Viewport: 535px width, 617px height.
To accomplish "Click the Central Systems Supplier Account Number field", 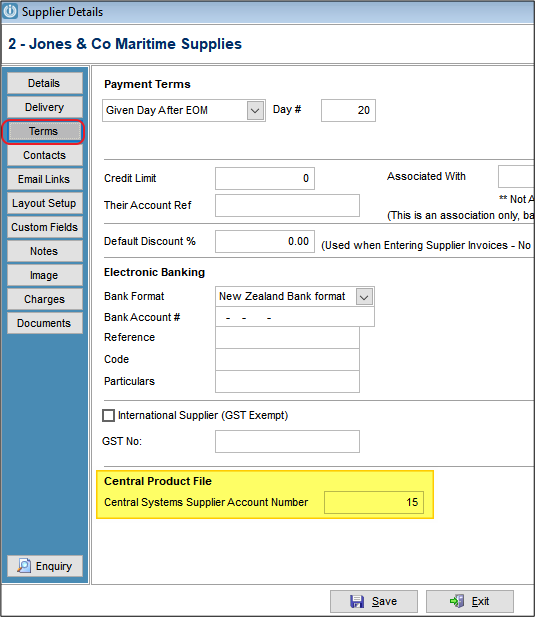I will pyautogui.click(x=374, y=502).
